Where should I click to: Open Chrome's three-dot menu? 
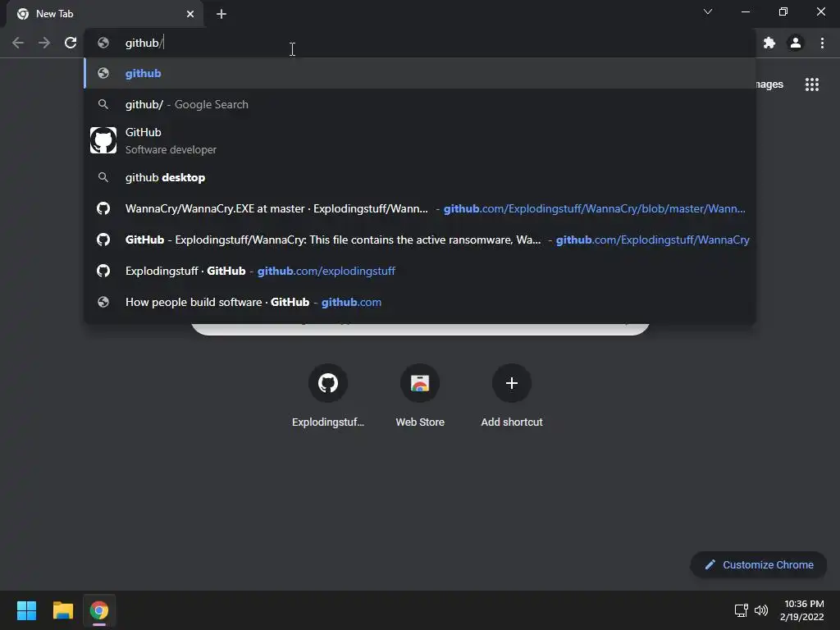click(822, 43)
